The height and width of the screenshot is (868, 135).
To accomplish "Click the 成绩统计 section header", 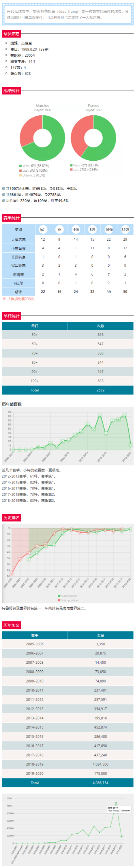I will [12, 91].
